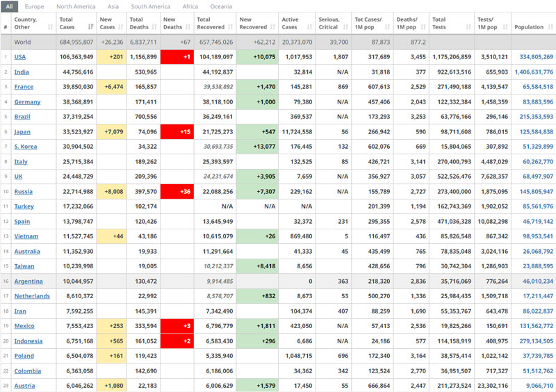The width and height of the screenshot is (556, 392).
Task: Open the India country link
Action: (x=22, y=72)
